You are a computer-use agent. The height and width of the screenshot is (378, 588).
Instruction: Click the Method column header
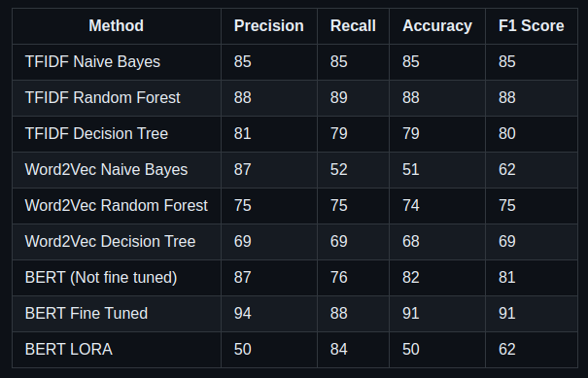tap(117, 26)
